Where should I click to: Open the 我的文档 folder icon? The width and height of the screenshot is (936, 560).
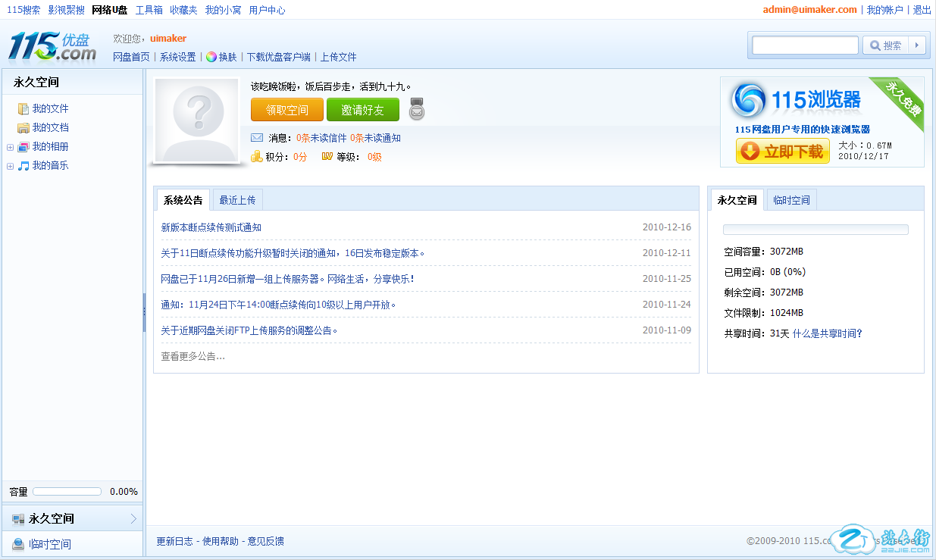click(x=23, y=128)
